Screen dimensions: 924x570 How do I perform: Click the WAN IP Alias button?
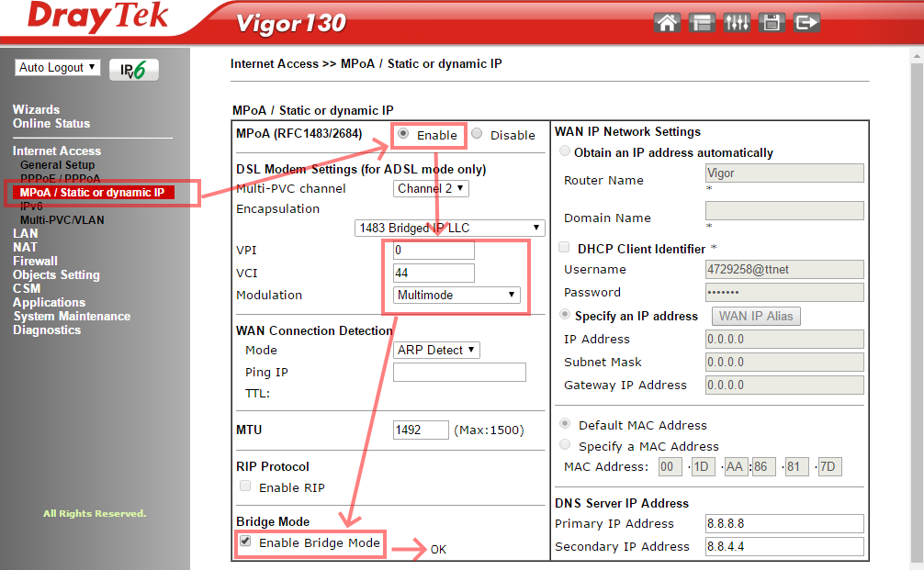point(757,316)
